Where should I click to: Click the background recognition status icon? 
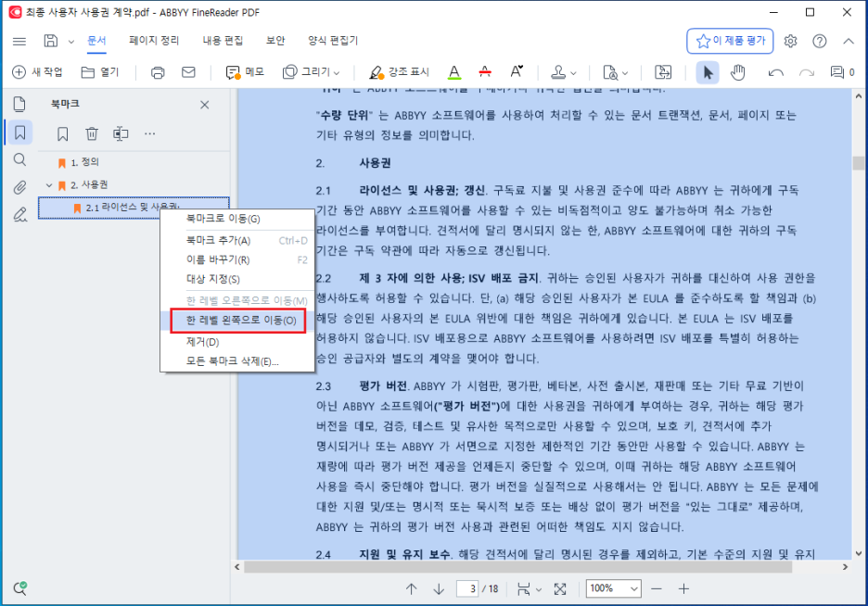[19, 588]
